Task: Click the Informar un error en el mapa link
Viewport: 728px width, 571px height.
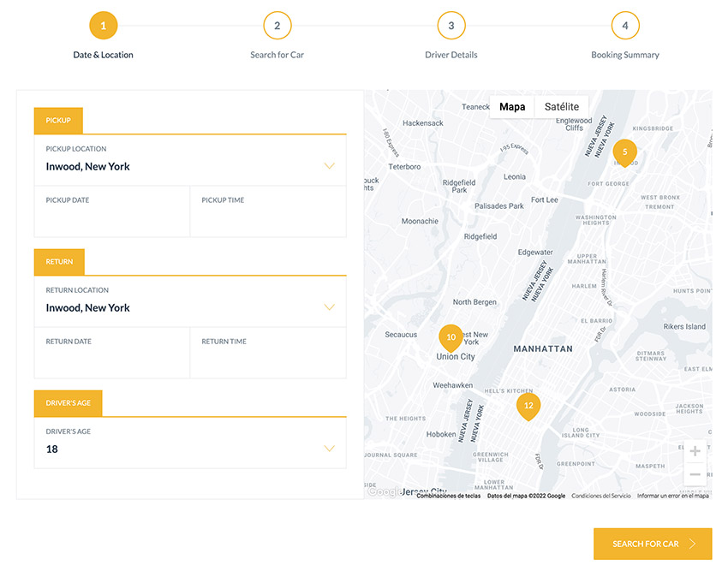Action: click(x=672, y=495)
